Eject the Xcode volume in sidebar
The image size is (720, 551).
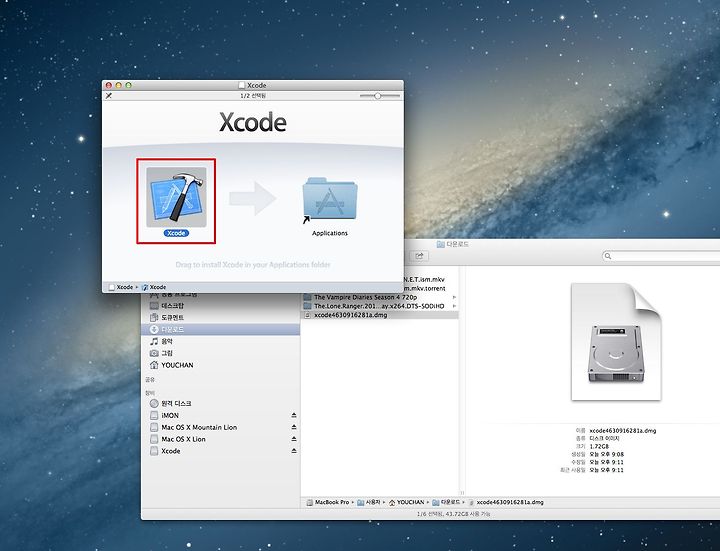(x=294, y=451)
